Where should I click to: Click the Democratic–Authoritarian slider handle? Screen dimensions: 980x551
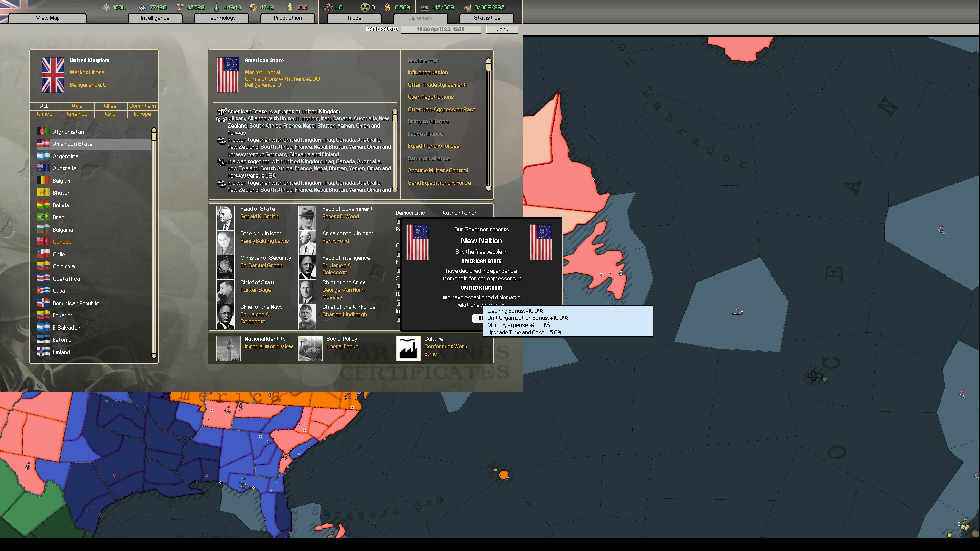pos(399,221)
